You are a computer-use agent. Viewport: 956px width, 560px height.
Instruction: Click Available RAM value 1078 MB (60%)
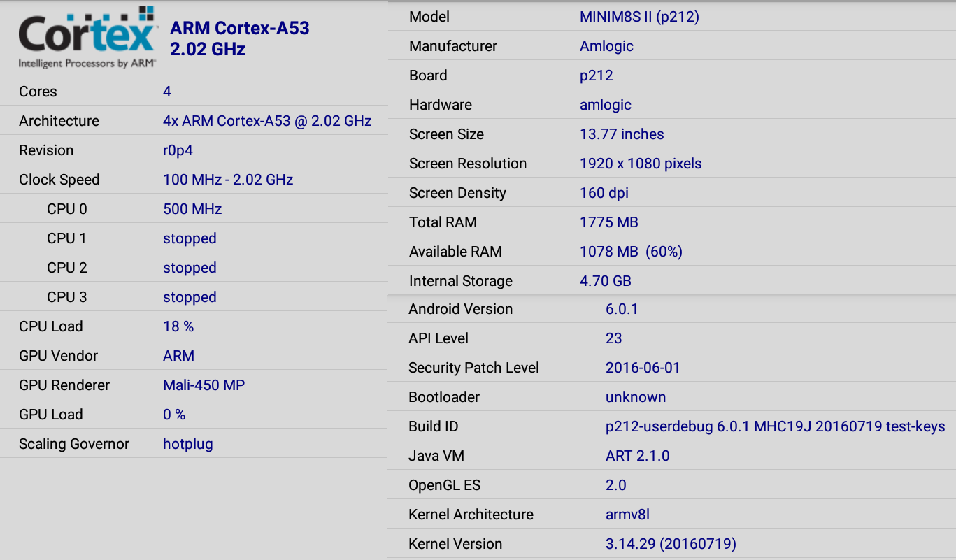[x=631, y=252]
